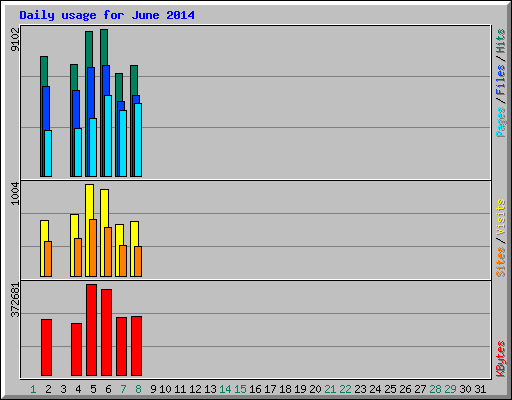Click the red KBytes bar for day 8
Viewport: 512px width, 400px height.
point(136,346)
